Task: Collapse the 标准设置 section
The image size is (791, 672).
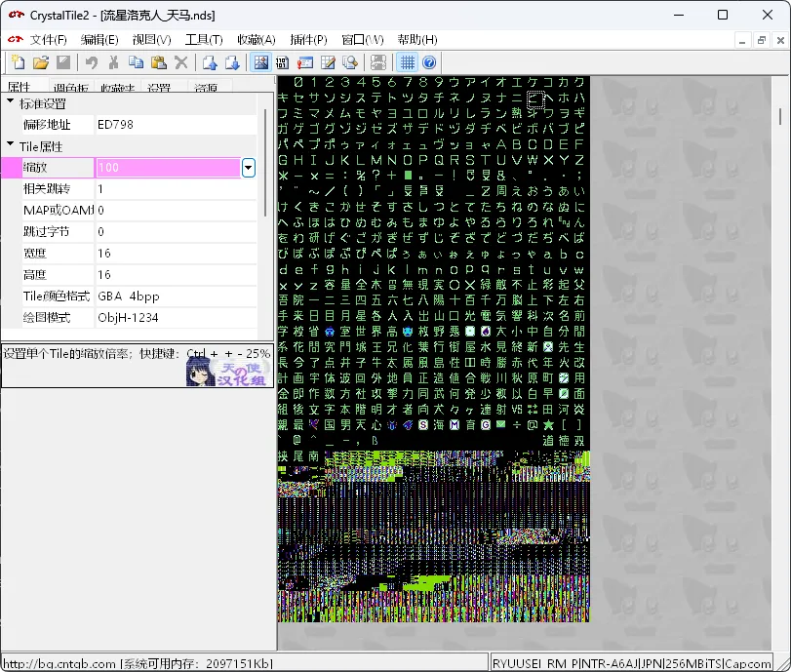Action: [x=10, y=103]
